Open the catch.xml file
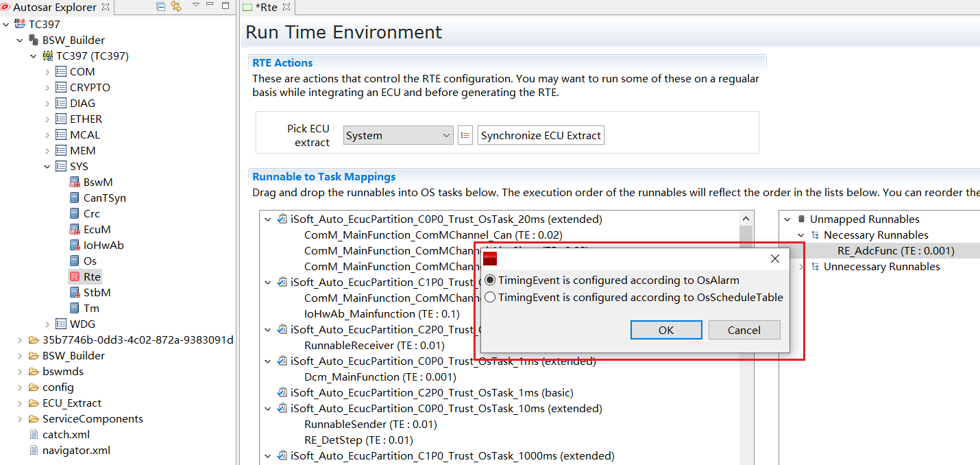The height and width of the screenshot is (465, 980). pos(65,435)
